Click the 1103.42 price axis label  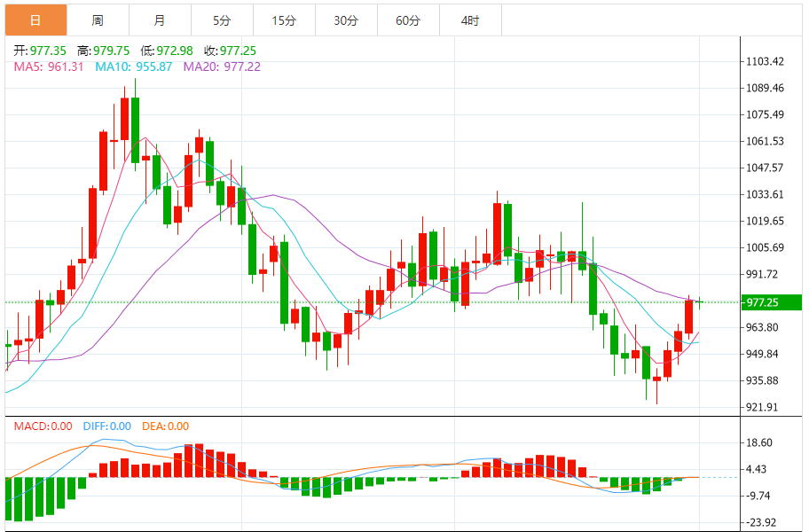[766, 61]
